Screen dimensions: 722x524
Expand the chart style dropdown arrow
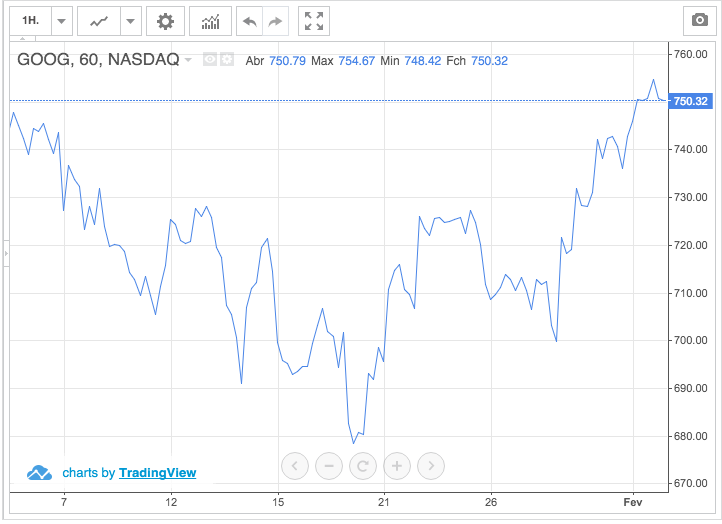130,21
